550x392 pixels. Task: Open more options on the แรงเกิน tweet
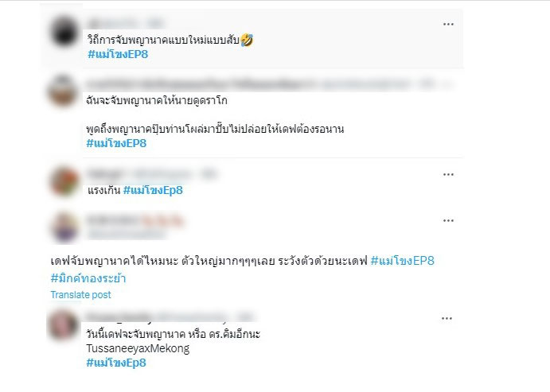[x=448, y=174]
